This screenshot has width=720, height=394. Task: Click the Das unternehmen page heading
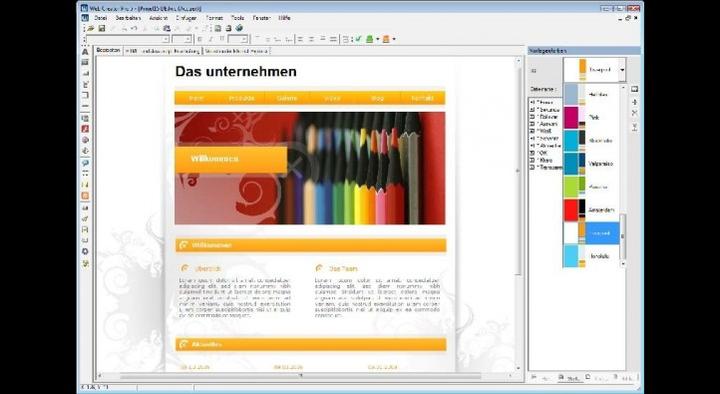click(236, 72)
